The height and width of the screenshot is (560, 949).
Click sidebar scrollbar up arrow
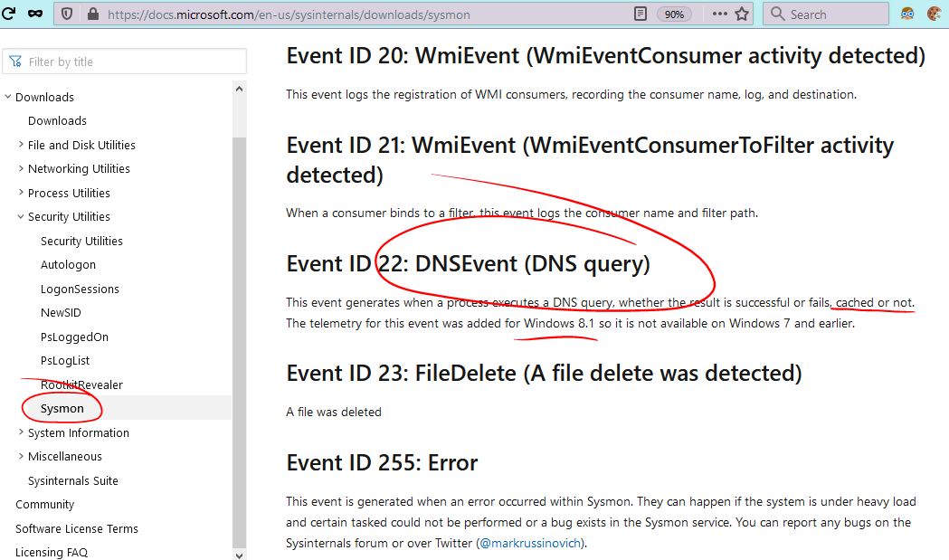click(x=239, y=89)
